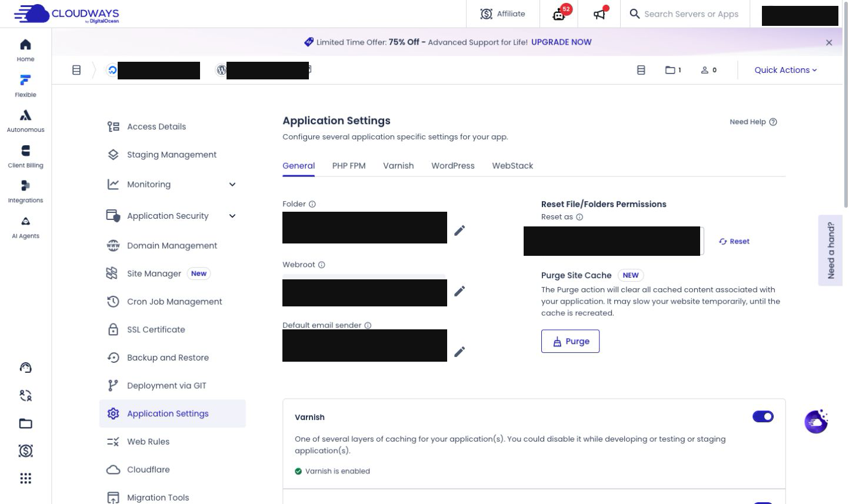The image size is (849, 504).
Task: Click the server icon near folder count
Action: [x=641, y=70]
